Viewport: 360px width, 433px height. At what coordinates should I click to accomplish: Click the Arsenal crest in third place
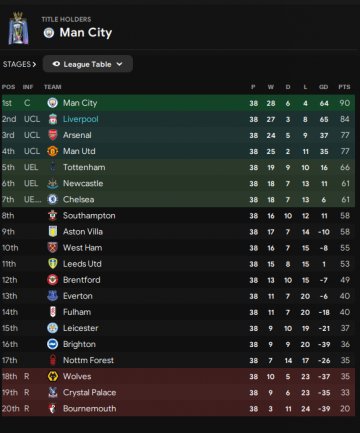click(x=52, y=135)
